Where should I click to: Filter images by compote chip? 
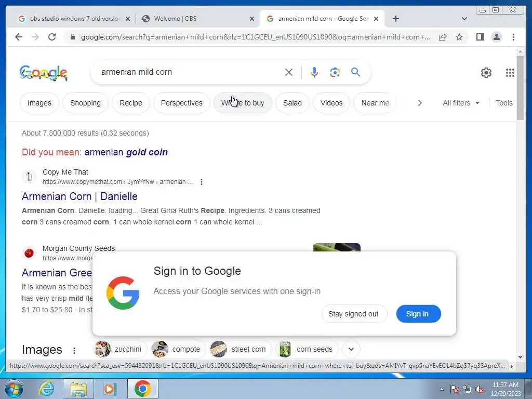179,349
